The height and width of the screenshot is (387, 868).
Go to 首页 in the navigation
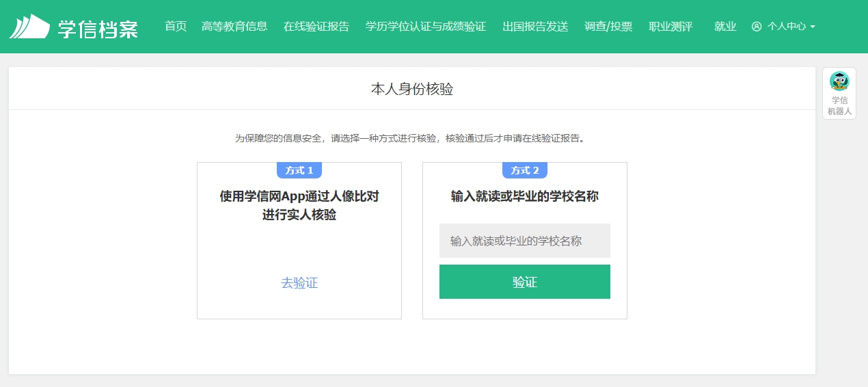176,27
